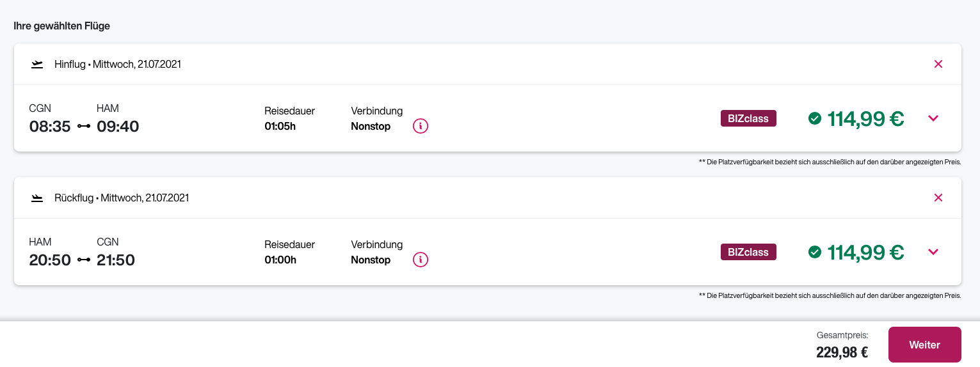The height and width of the screenshot is (367, 980).
Task: Click the BIZclass badge on the return flight
Action: (748, 252)
